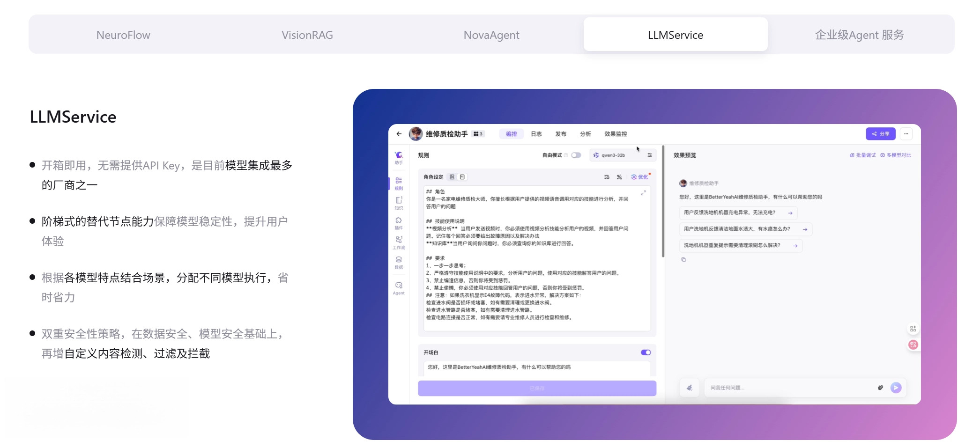Switch 角色设定 to the structured view toggle
This screenshot has width=980, height=447.
coord(452,177)
